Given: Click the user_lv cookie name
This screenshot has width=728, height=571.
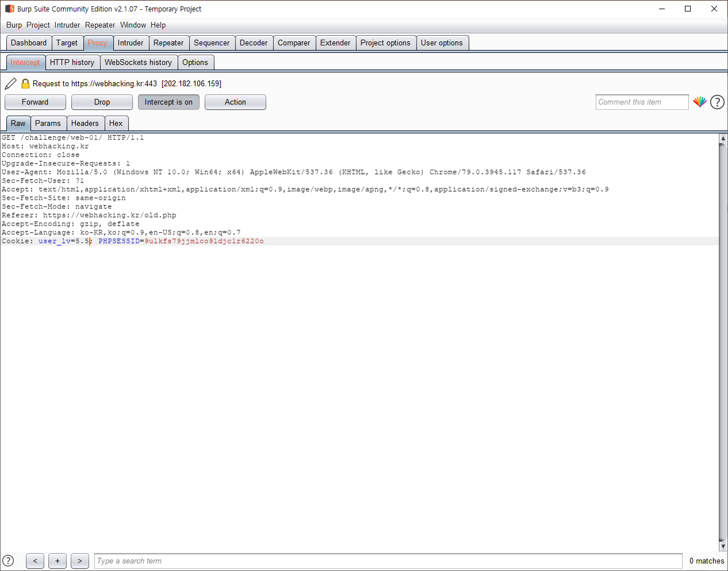Looking at the screenshot, I should pos(55,241).
